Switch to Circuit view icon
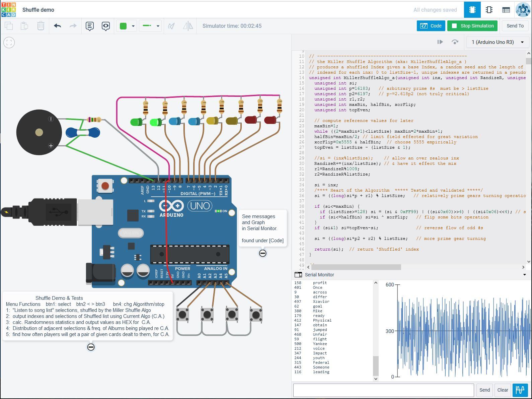Screen dimensions: 532x399 472,10
